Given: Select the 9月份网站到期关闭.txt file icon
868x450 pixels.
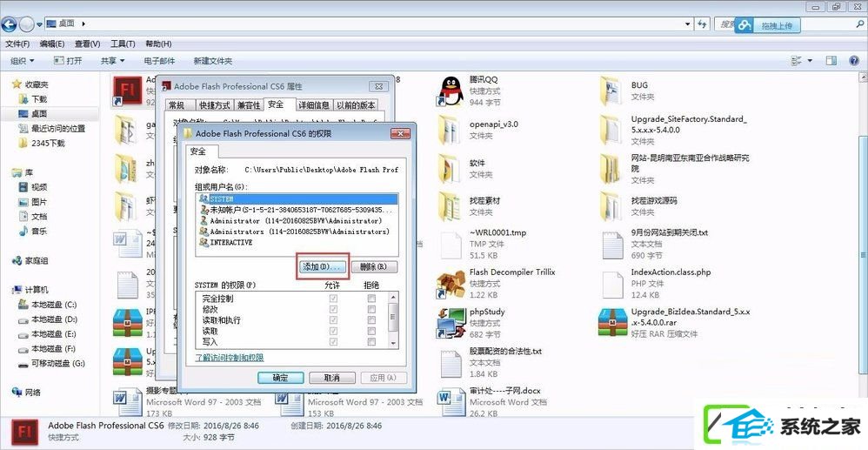Looking at the screenshot, I should (x=613, y=245).
